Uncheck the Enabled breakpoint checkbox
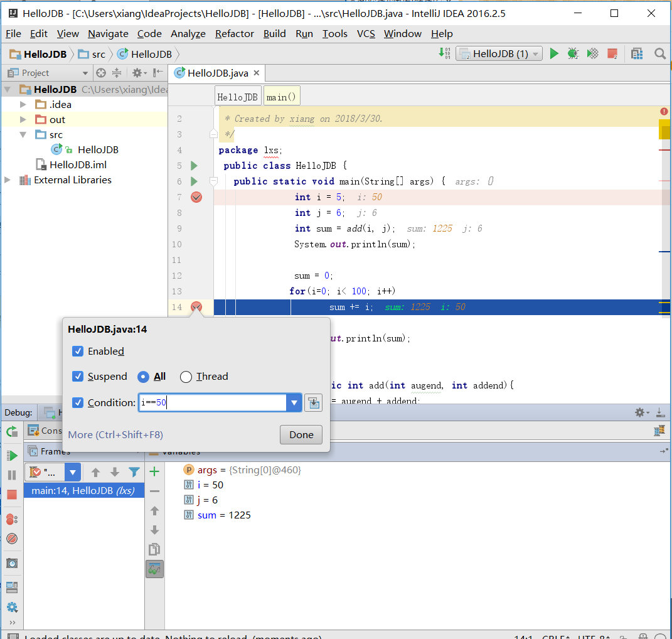Screen dimensions: 672x639 pyautogui.click(x=78, y=352)
